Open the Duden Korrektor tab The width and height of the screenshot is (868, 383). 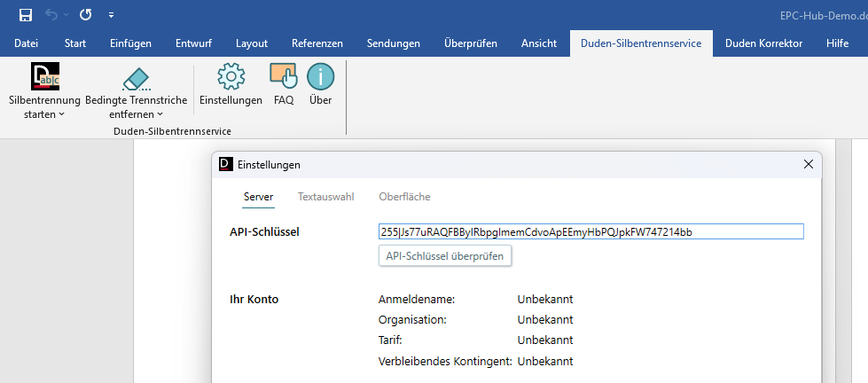click(764, 43)
